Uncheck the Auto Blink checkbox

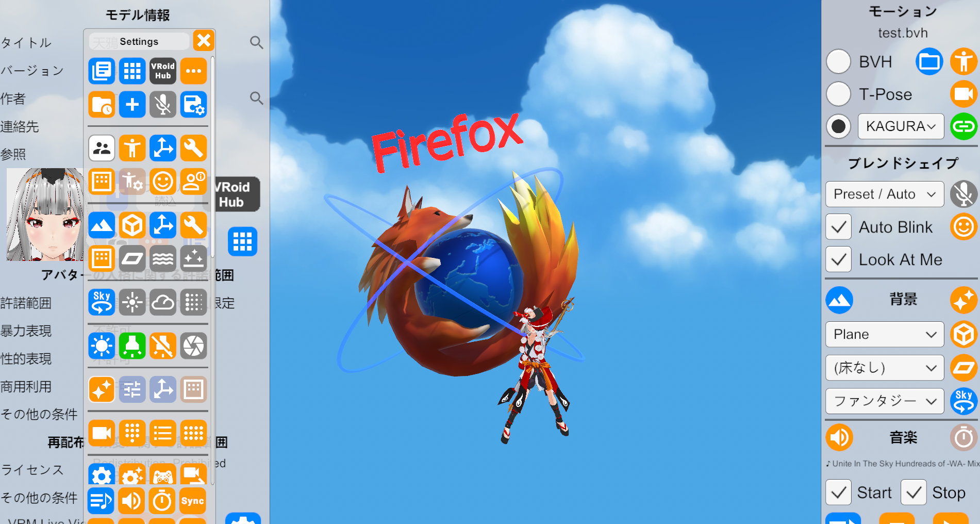(838, 227)
